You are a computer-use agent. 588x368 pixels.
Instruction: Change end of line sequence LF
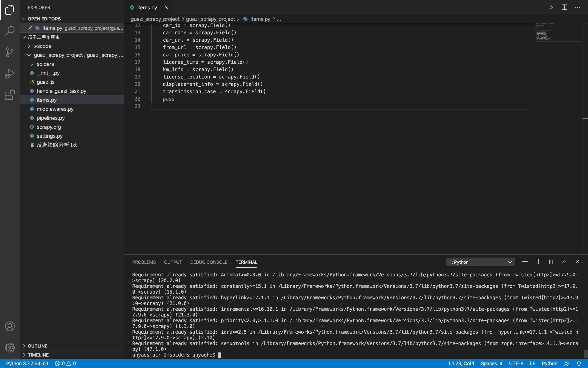tap(533, 363)
